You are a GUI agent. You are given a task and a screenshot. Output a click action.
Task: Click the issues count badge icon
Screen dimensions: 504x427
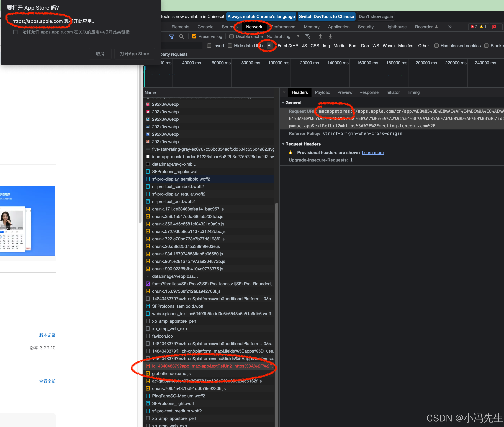496,27
